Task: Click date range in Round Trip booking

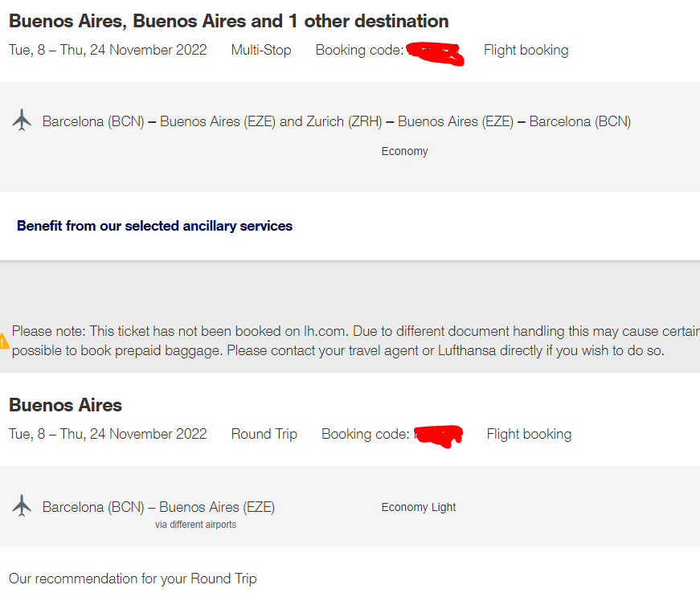Action: point(108,434)
